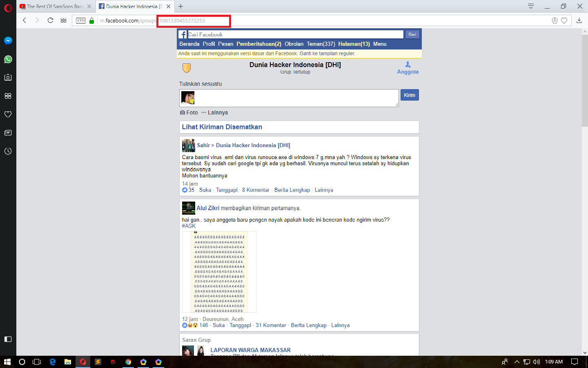Click the group shield icon
This screenshot has height=368, width=588.
pos(187,68)
